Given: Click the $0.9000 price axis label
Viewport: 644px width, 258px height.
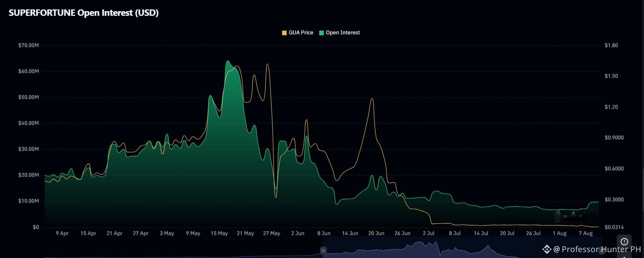Looking at the screenshot, I should click(x=614, y=138).
